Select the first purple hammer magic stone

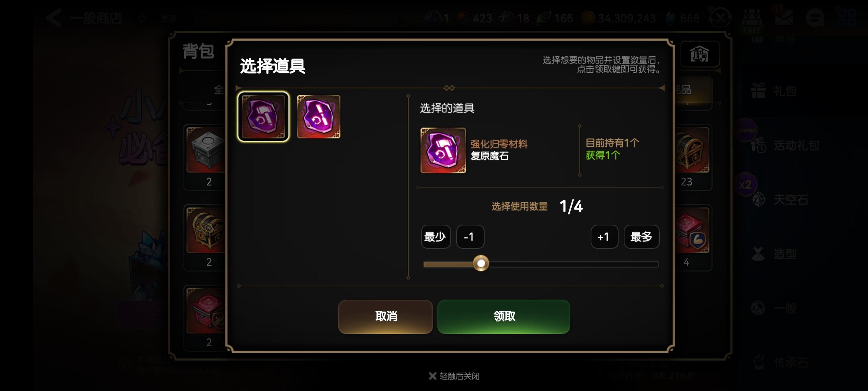pyautogui.click(x=263, y=116)
